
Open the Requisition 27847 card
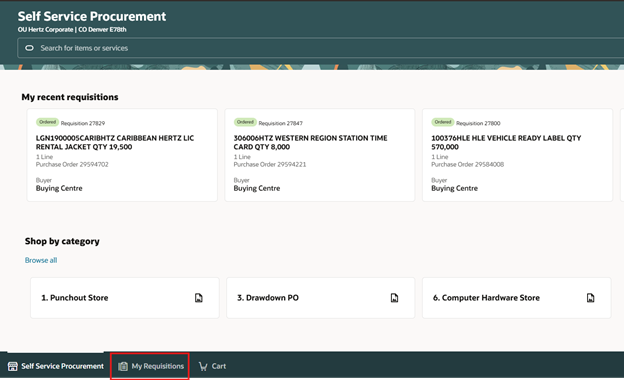320,155
